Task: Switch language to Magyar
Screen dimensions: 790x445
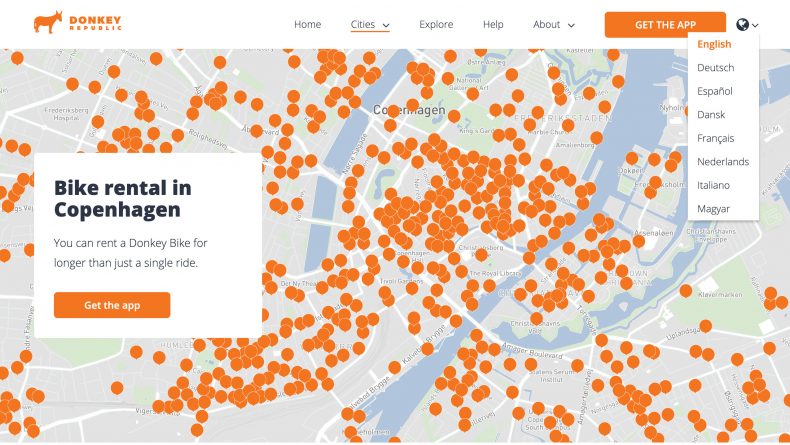Action: pos(713,209)
